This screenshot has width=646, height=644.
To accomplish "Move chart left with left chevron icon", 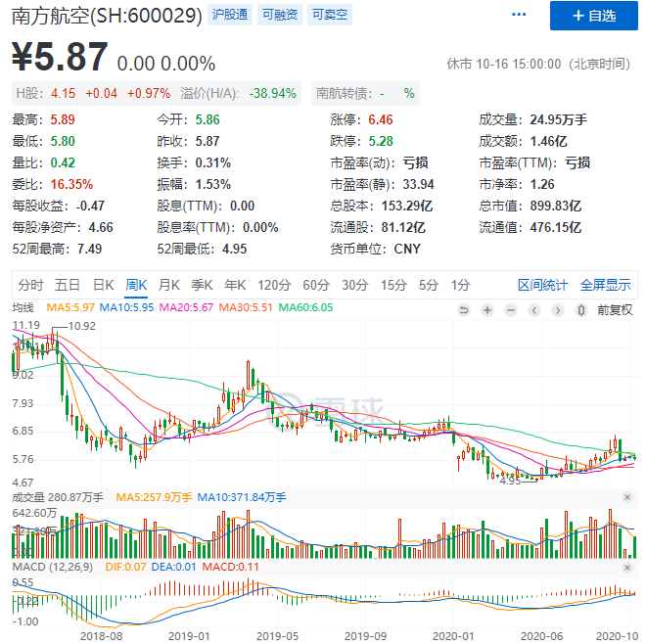I will click(534, 310).
